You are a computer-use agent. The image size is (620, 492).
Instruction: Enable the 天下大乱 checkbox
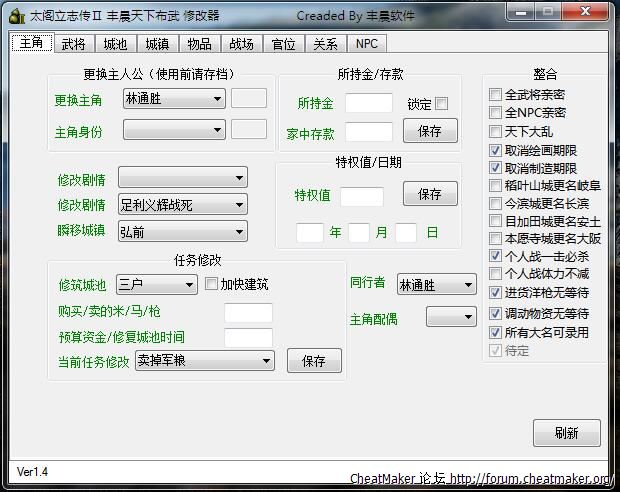click(x=496, y=132)
